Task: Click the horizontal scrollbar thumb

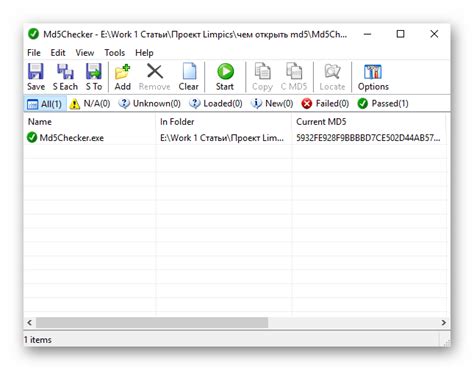Action: coord(152,323)
